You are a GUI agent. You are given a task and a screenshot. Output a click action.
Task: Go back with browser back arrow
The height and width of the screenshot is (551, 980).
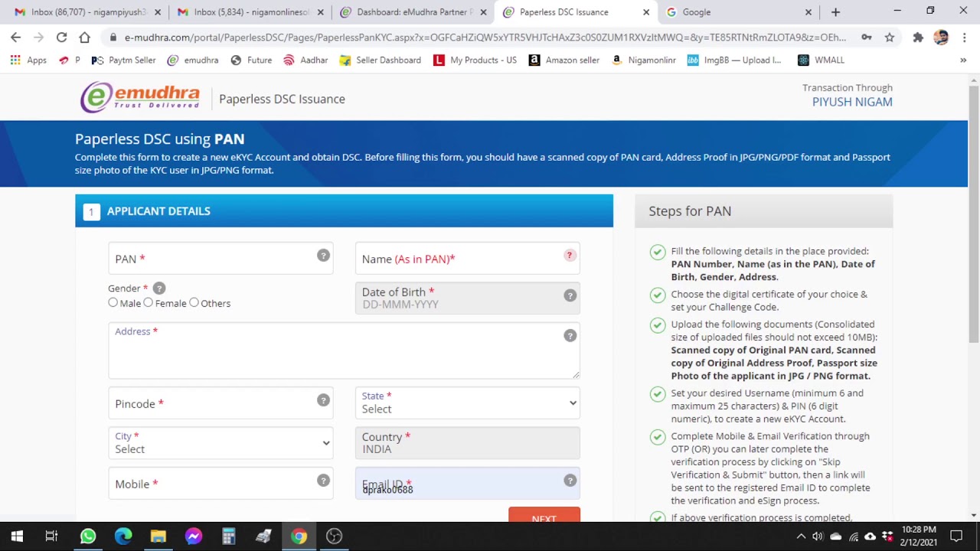coord(16,37)
